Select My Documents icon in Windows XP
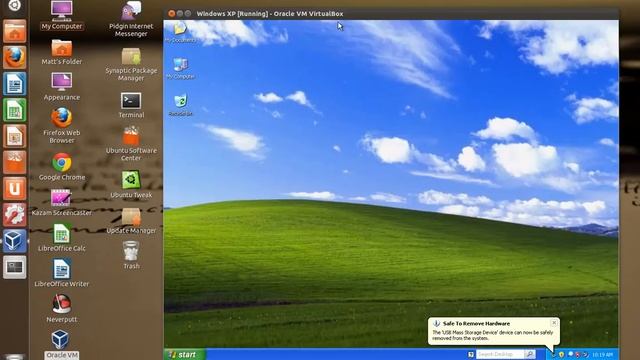This screenshot has height=360, width=640. [180, 32]
